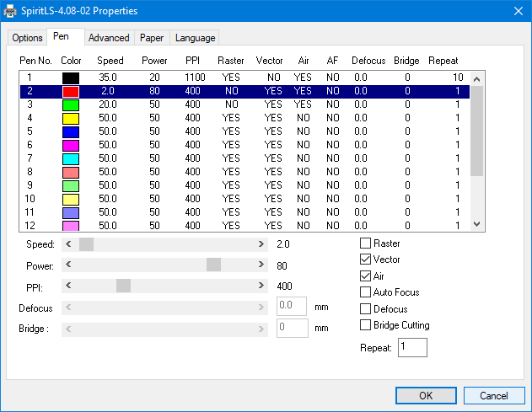Select pen number 7 in the list
This screenshot has height=412, width=532.
pos(245,158)
